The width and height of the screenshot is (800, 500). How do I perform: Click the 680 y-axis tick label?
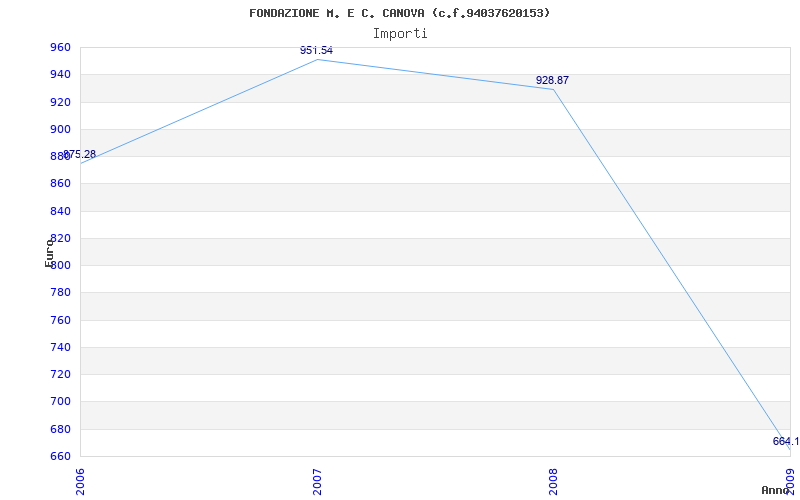tap(60, 430)
